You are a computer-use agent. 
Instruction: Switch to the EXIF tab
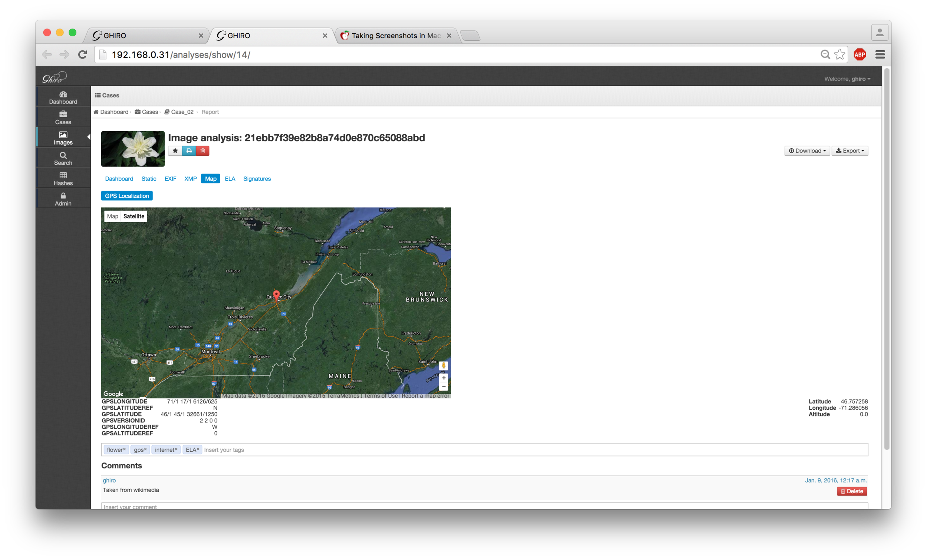[170, 179]
